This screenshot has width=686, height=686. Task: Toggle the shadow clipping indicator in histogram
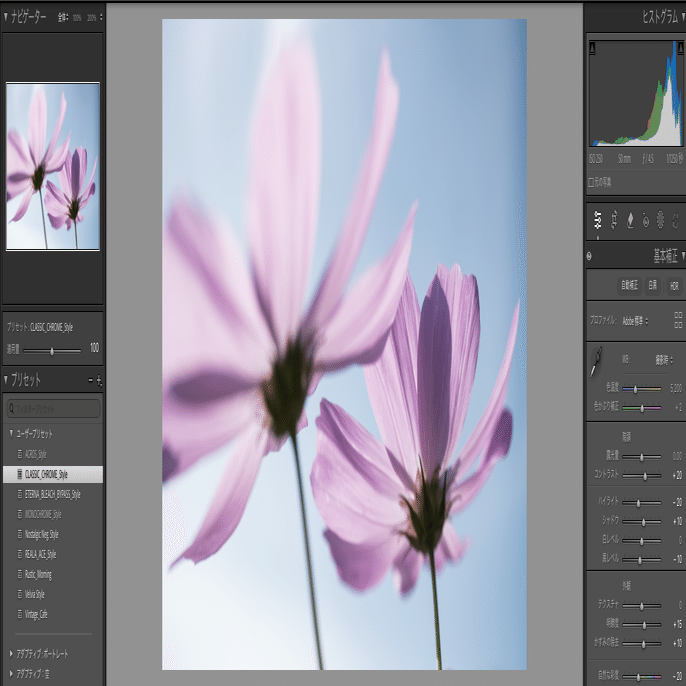click(x=592, y=48)
